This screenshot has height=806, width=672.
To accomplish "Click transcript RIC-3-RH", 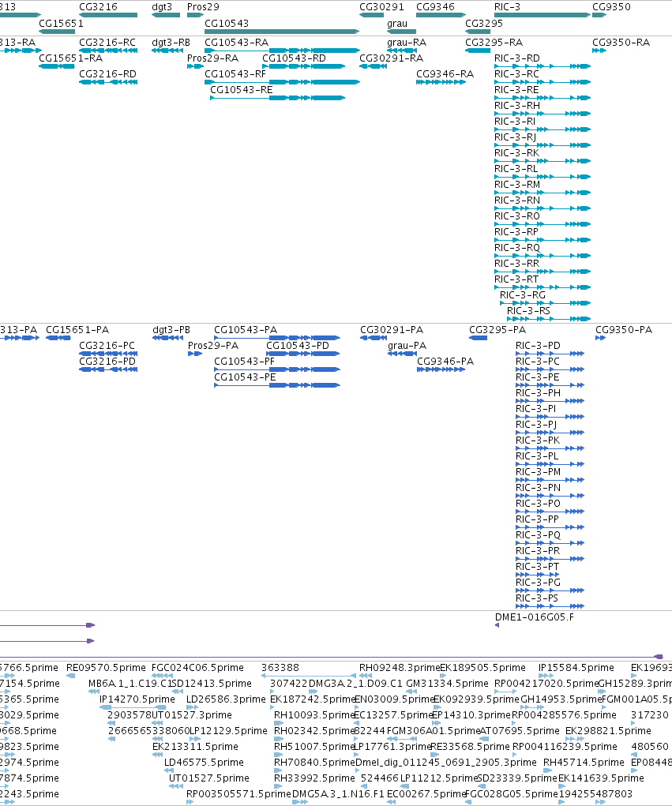I will coord(517,105).
